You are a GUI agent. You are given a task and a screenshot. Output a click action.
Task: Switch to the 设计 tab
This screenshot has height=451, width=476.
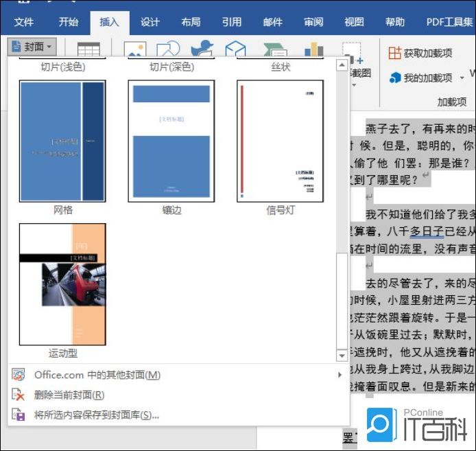(x=150, y=22)
